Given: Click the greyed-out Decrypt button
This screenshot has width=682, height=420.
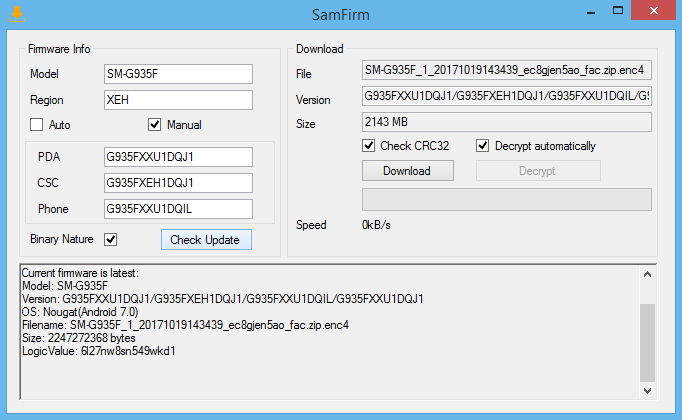Looking at the screenshot, I should tap(538, 170).
